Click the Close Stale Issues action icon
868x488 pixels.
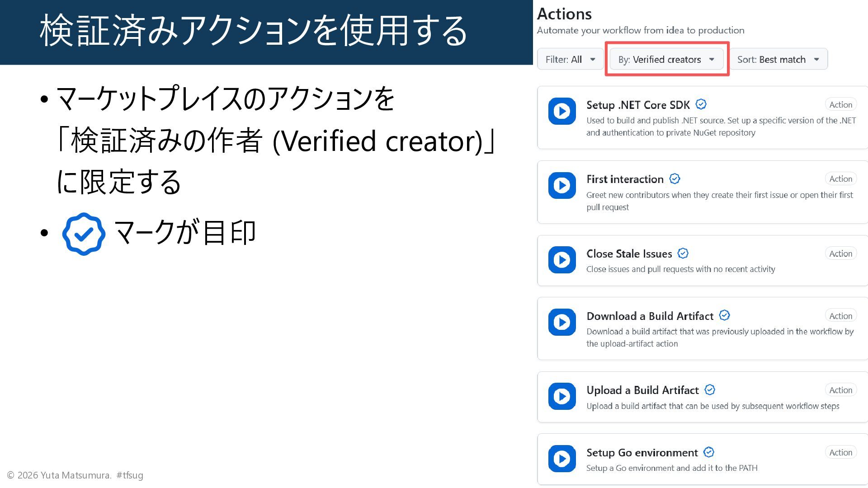562,260
